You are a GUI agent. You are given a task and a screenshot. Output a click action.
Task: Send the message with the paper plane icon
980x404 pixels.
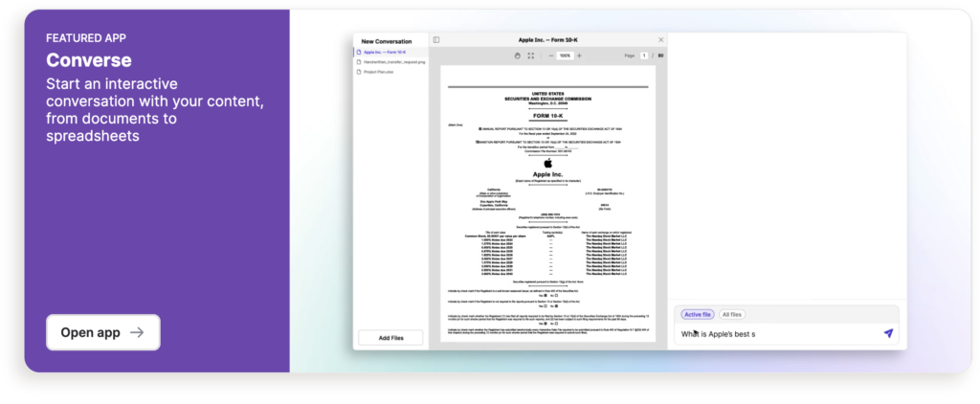[x=888, y=333]
